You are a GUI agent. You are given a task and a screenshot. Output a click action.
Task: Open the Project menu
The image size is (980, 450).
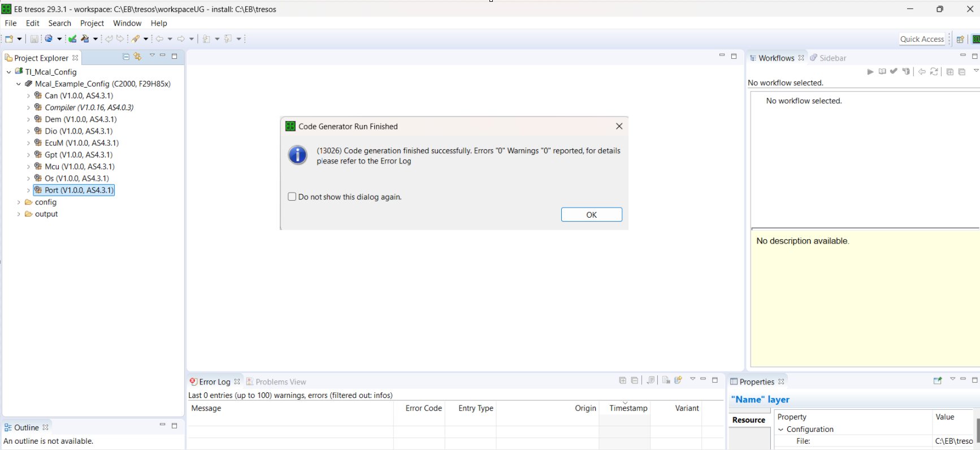[x=92, y=23]
